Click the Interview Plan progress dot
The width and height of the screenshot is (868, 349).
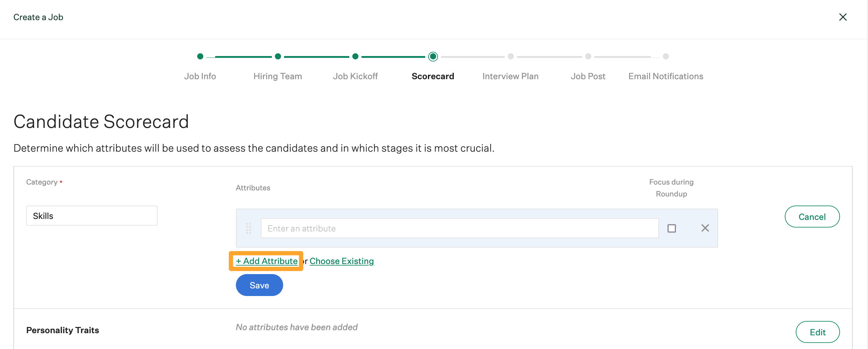(510, 57)
